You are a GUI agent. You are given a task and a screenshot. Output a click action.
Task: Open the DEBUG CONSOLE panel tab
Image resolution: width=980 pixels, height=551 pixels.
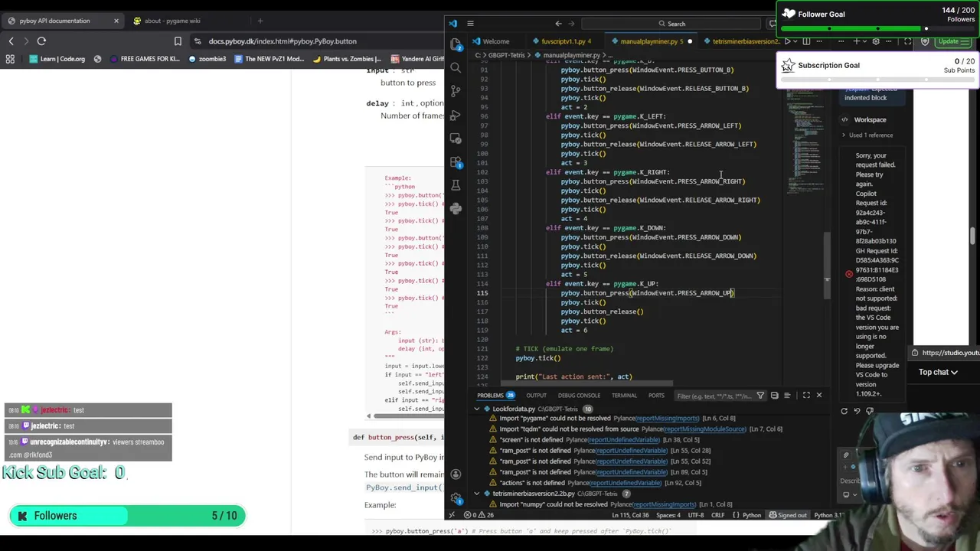(x=579, y=396)
